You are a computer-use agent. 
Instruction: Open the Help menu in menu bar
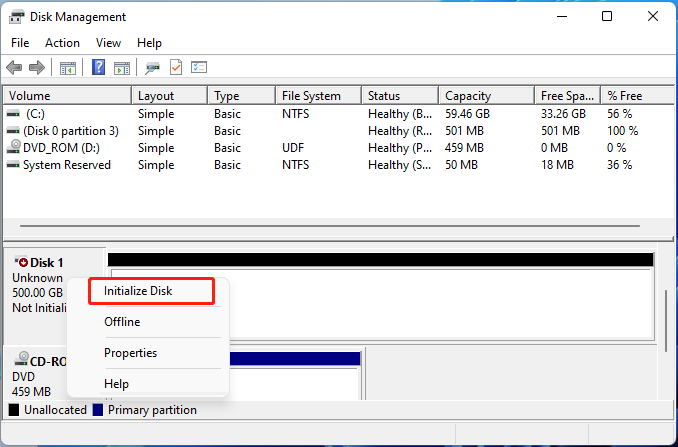point(149,43)
